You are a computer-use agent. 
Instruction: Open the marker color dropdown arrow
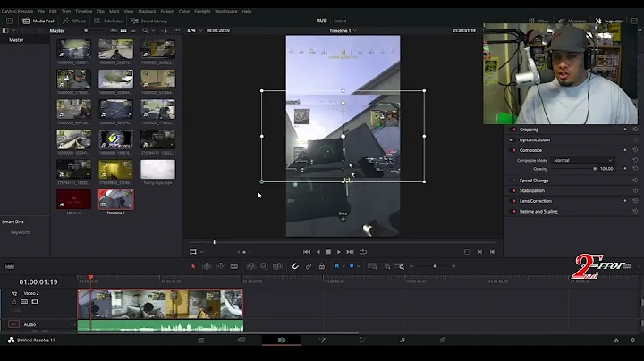(x=358, y=266)
